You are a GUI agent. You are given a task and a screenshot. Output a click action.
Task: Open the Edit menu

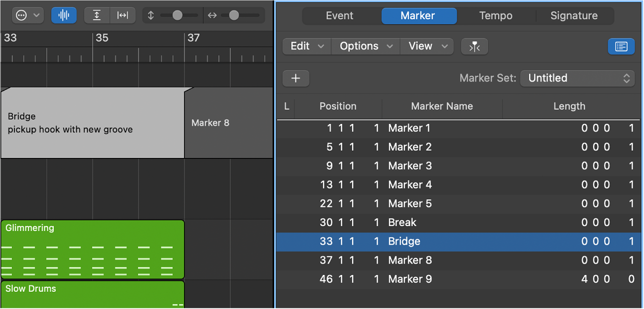(306, 46)
